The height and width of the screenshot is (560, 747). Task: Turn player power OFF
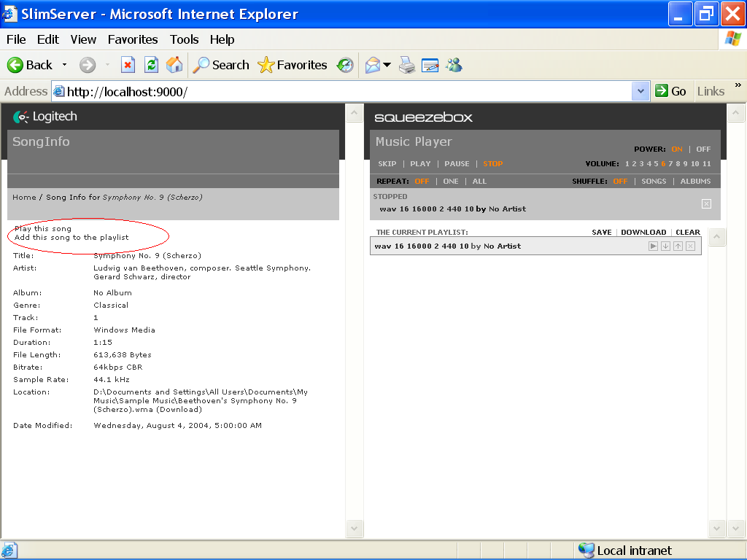coord(703,149)
